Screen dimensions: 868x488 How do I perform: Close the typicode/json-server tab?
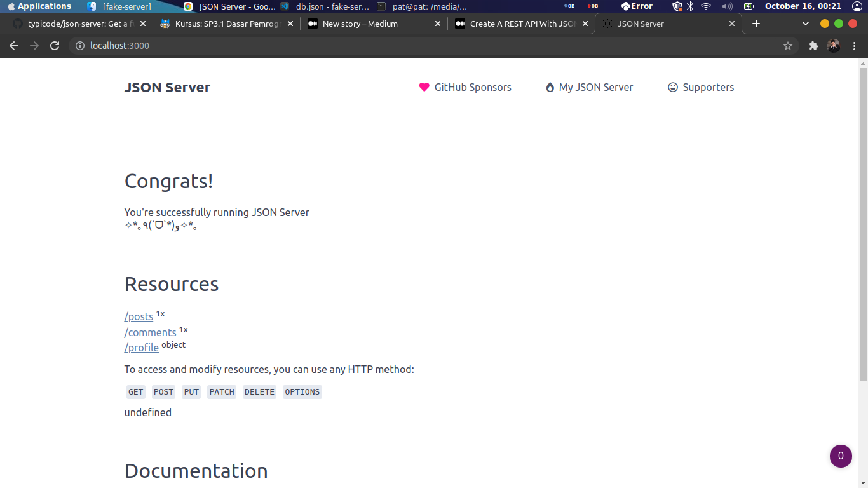[143, 24]
